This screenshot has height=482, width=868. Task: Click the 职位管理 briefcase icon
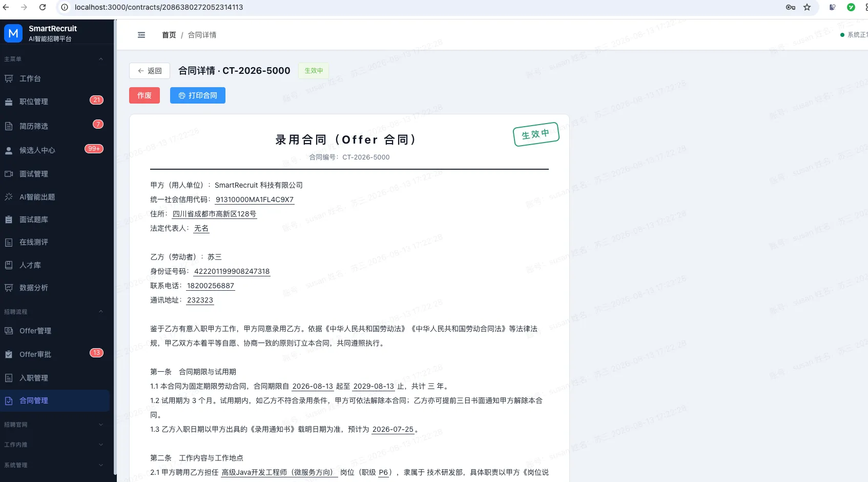[x=9, y=102]
